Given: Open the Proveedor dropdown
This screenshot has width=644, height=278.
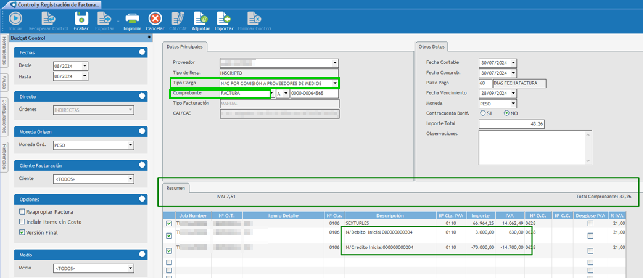Looking at the screenshot, I should [335, 63].
